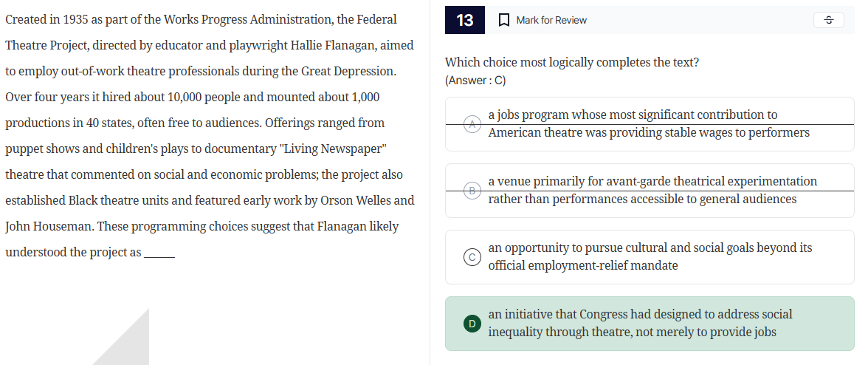Image resolution: width=868 pixels, height=365 pixels.
Task: Choose the answer starting "a venue primarily for avant-garde"
Action: point(652,191)
